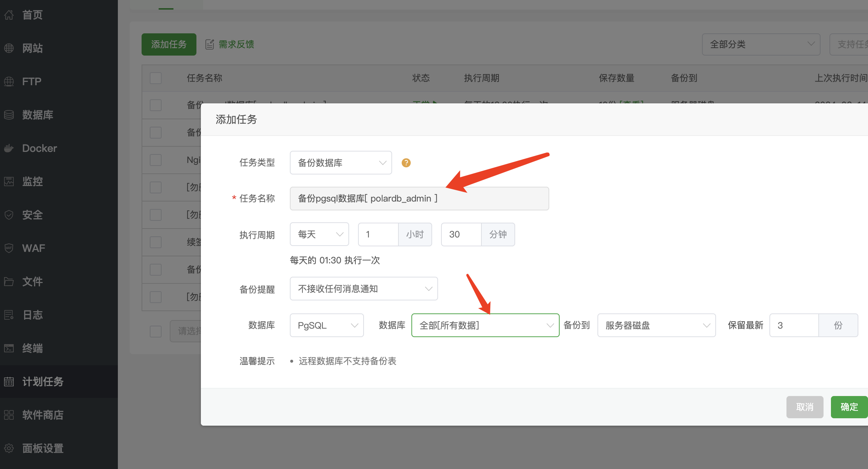Go to the 网站 section
Viewport: 868px width, 469px height.
tap(33, 48)
